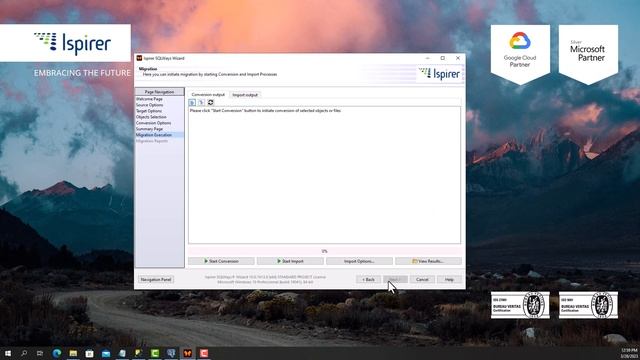Launch Microsoft Edge from the taskbar

point(57,353)
